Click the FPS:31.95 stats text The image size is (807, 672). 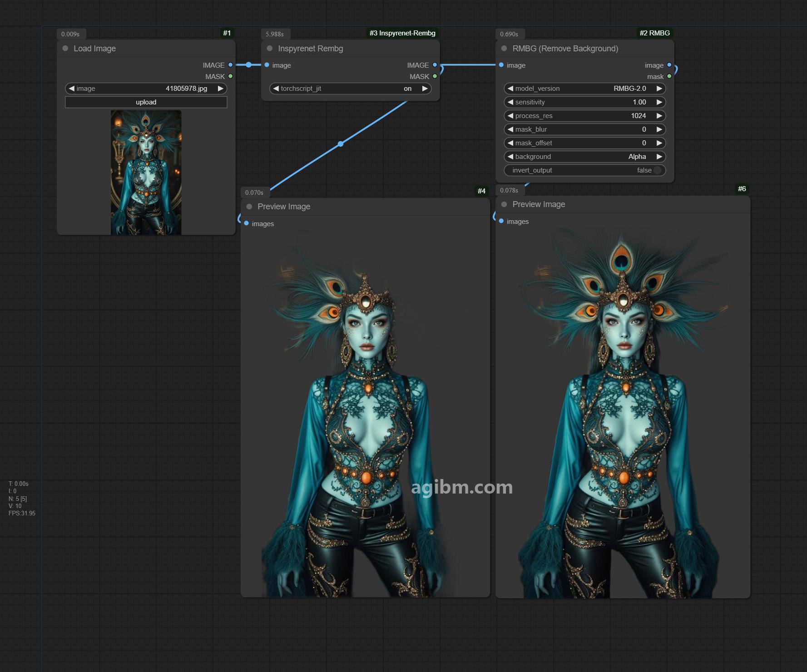(22, 513)
